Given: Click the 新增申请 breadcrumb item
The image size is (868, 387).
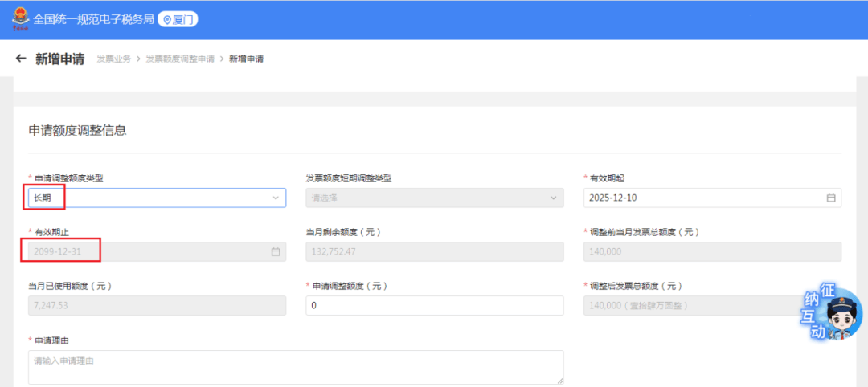Looking at the screenshot, I should 246,59.
